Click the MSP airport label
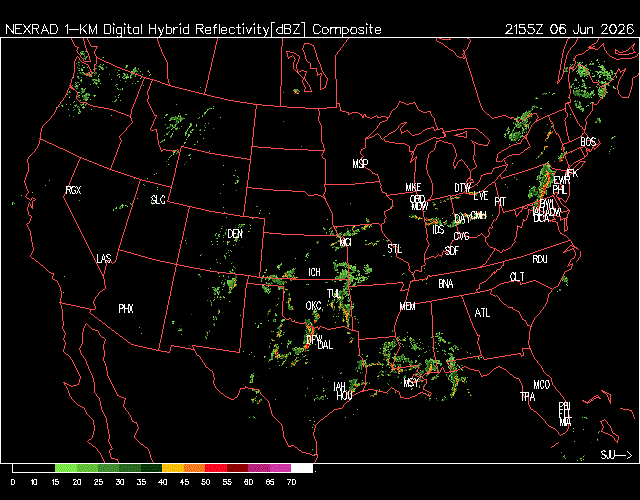Image resolution: width=640 pixels, height=500 pixels. point(360,164)
